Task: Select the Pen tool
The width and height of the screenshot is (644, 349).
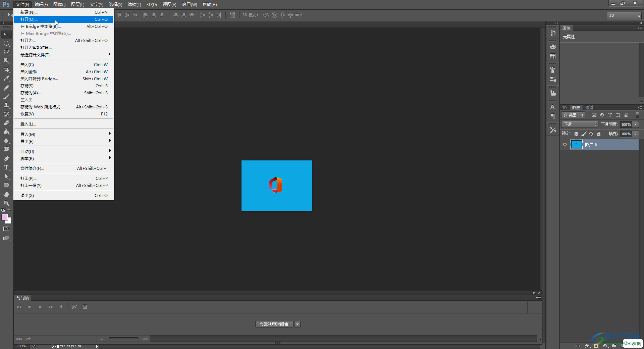Action: 6,159
